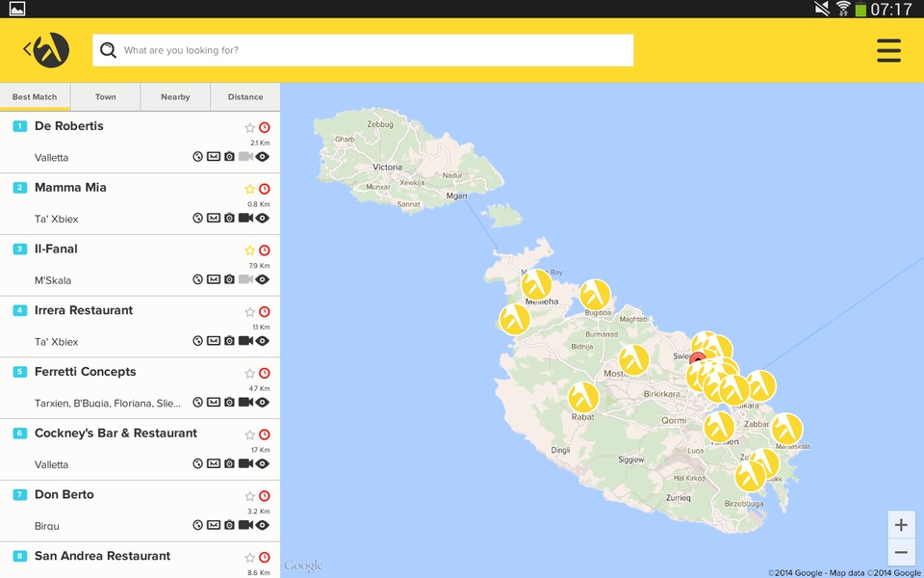
Task: Focus the "What are you looking for?" search field
Action: pos(363,50)
